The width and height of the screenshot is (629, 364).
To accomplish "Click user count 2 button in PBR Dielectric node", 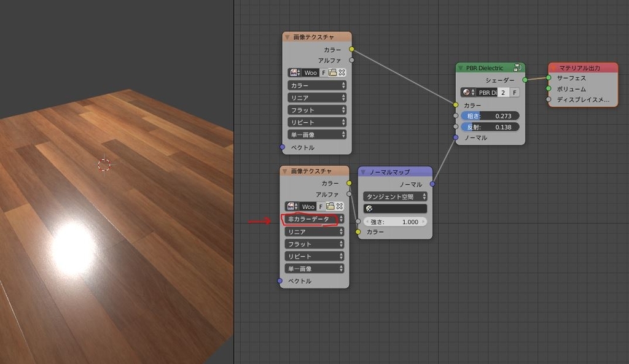I will click(x=503, y=92).
